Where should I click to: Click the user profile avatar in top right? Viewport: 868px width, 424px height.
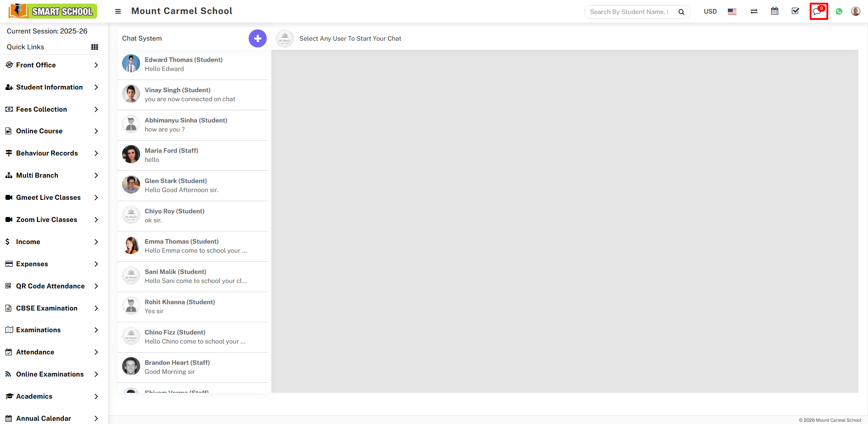coord(855,11)
